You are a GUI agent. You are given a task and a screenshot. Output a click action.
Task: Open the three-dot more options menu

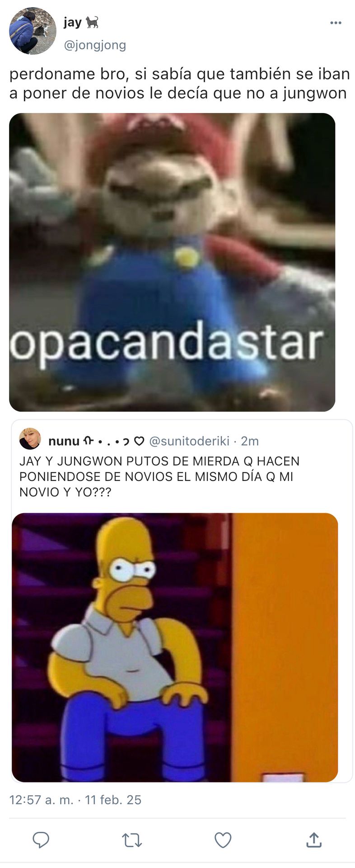coord(336,23)
